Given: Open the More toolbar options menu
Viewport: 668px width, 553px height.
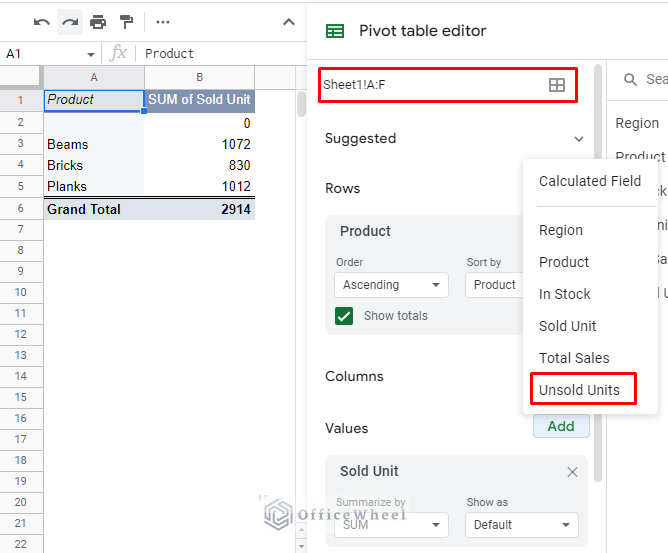Looking at the screenshot, I should [x=163, y=22].
